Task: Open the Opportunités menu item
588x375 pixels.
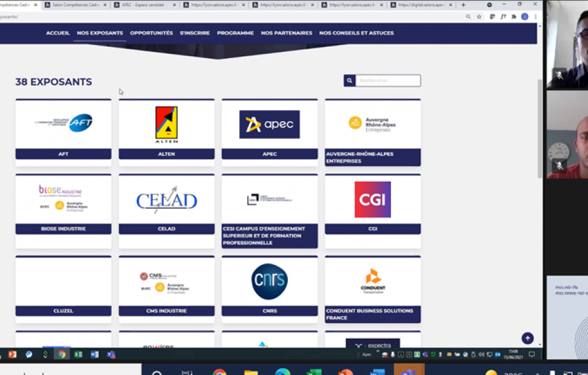Action: pos(151,33)
